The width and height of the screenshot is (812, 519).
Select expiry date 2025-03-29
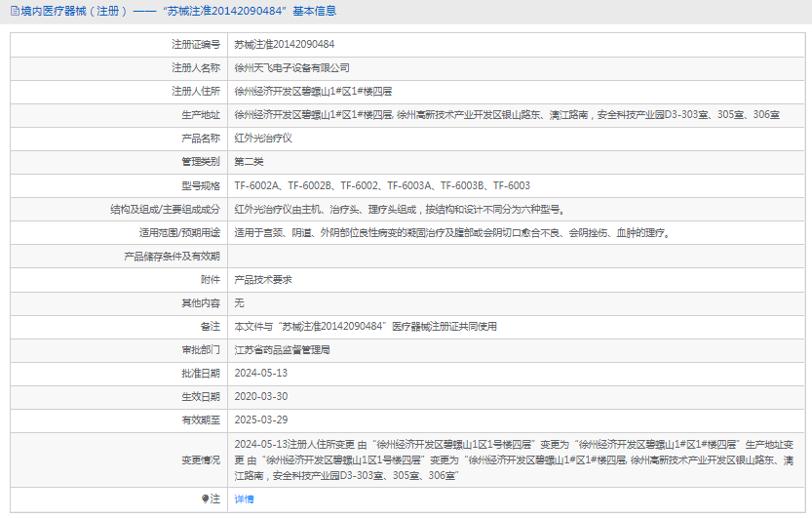[x=261, y=419]
